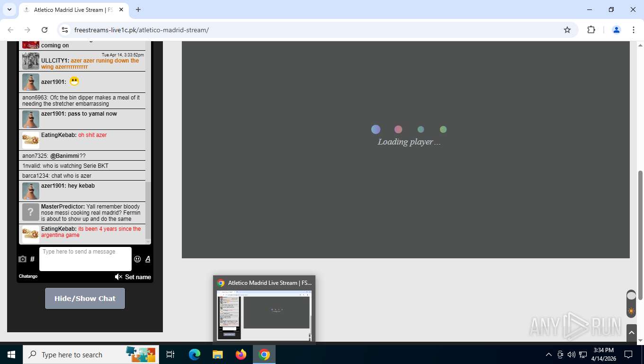Image resolution: width=644 pixels, height=364 pixels.
Task: Open the smiley emoji picker in chat
Action: coord(137,259)
